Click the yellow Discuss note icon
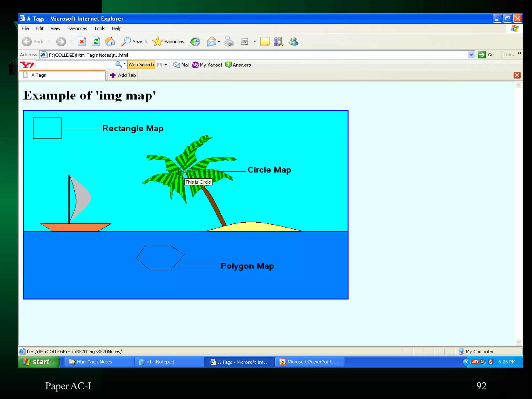Image resolution: width=532 pixels, height=399 pixels. tap(265, 42)
